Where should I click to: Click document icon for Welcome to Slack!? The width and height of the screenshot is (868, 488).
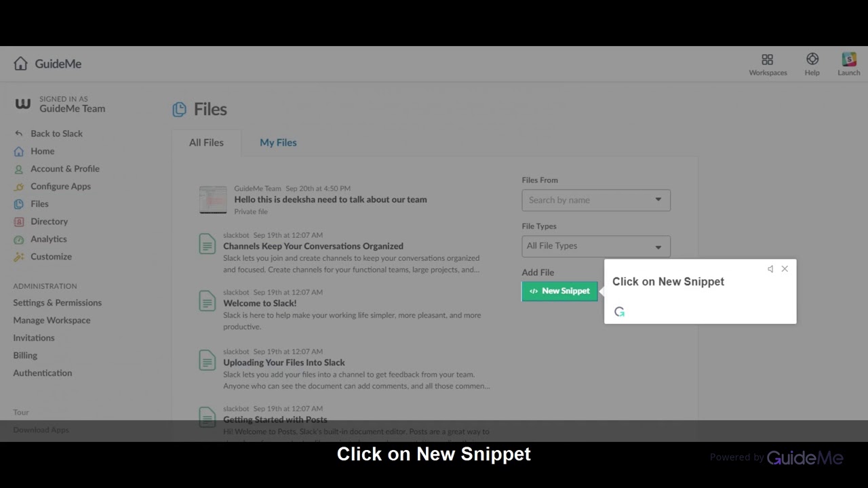(208, 300)
